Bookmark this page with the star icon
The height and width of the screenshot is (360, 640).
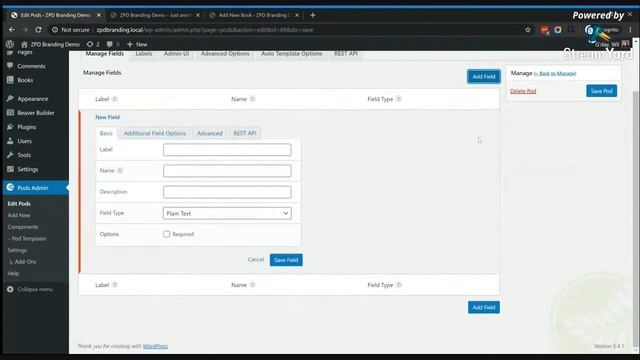(528, 30)
